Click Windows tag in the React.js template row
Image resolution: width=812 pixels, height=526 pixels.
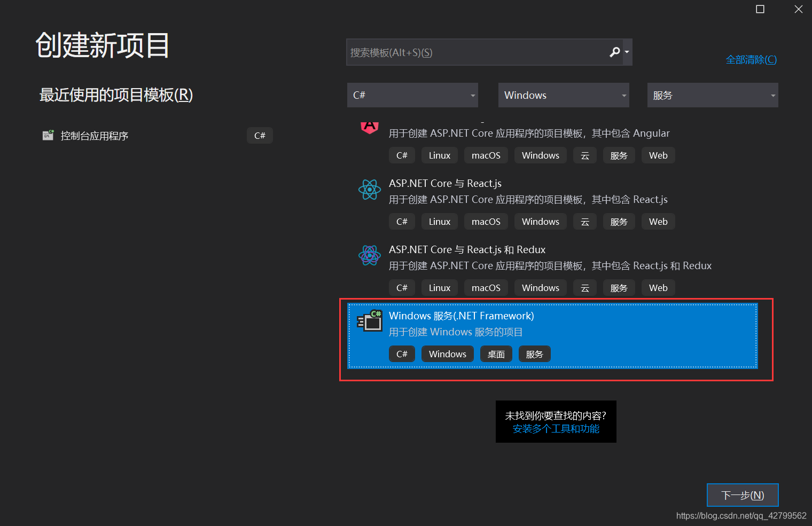(x=541, y=222)
